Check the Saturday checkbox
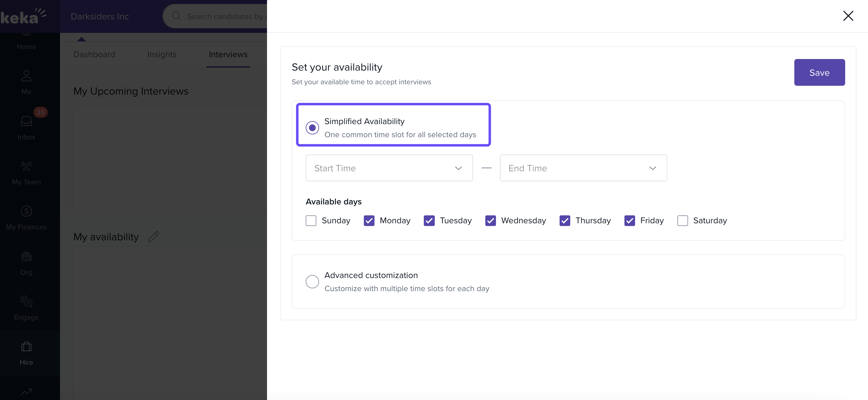 tap(682, 221)
